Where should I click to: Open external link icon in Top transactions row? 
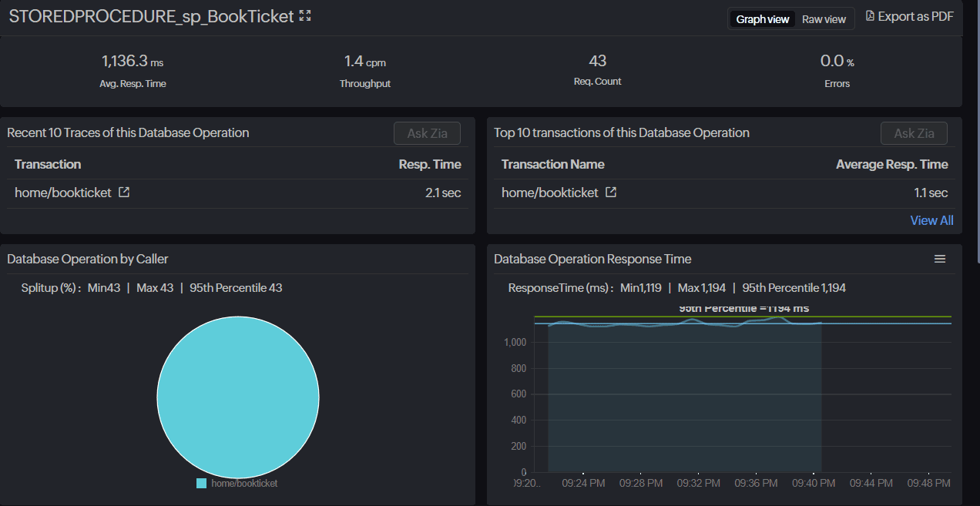pyautogui.click(x=611, y=193)
